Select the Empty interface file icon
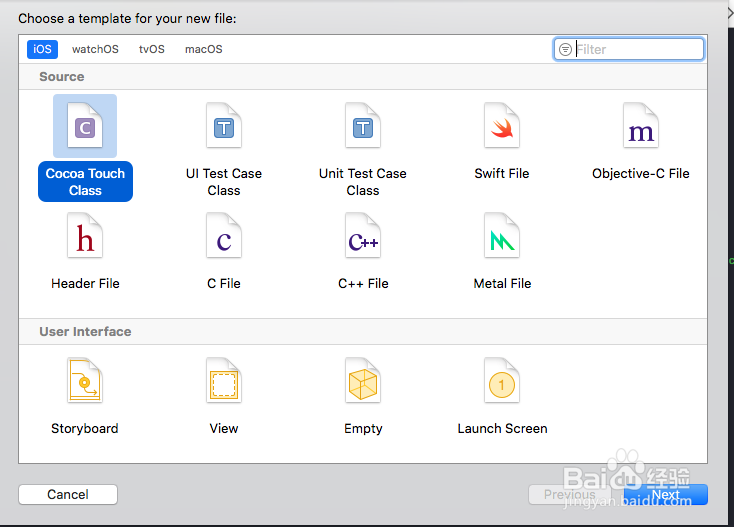 362,382
